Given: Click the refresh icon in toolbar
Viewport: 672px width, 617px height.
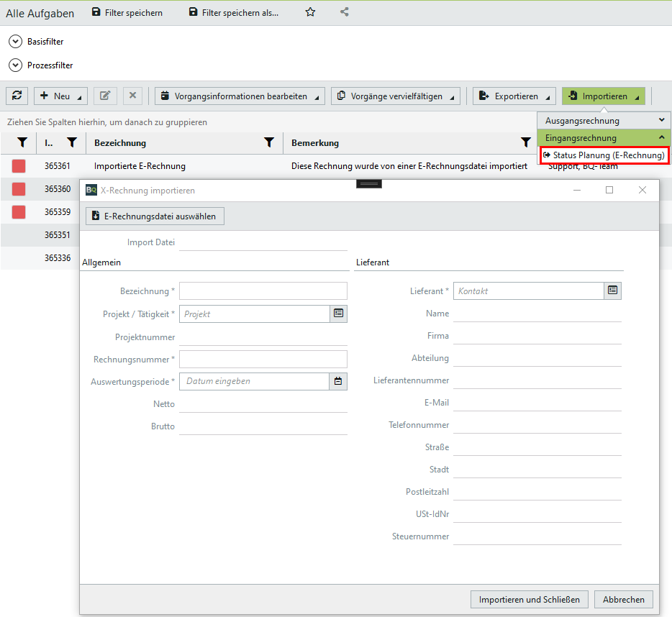Looking at the screenshot, I should pyautogui.click(x=17, y=96).
